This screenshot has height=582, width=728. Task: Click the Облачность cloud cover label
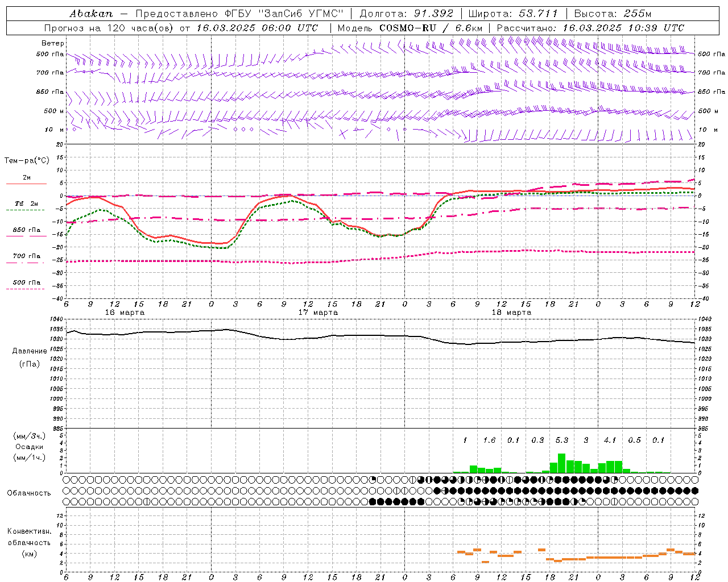(29, 493)
